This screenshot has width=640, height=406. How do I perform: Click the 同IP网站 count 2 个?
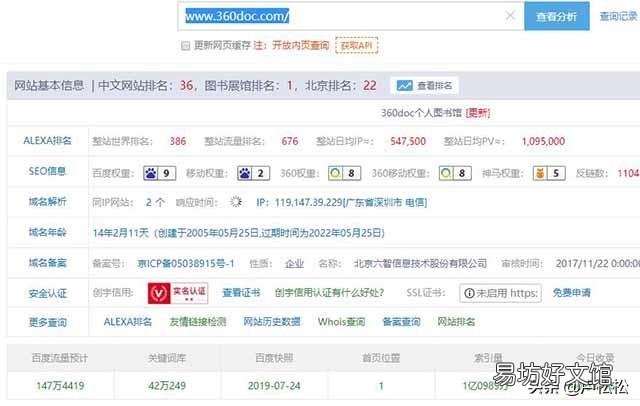tap(156, 202)
